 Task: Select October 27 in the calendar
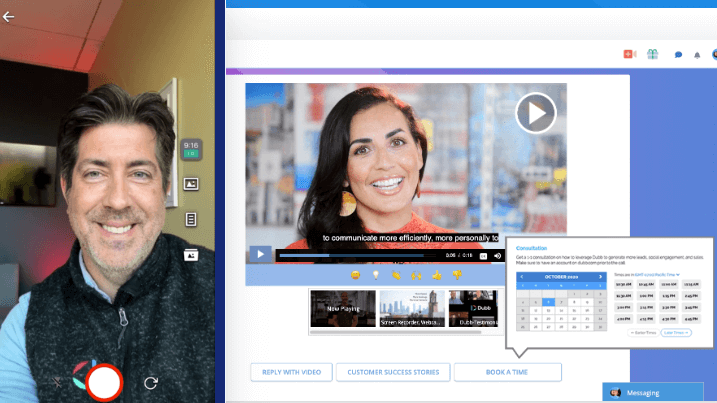pos(548,327)
